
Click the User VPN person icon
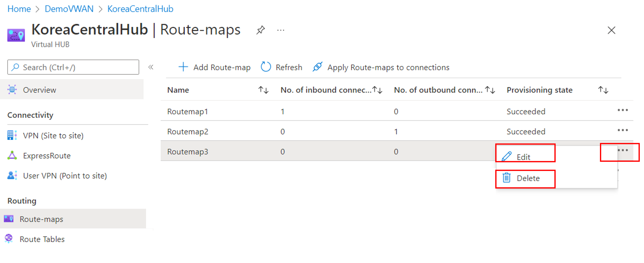click(12, 175)
